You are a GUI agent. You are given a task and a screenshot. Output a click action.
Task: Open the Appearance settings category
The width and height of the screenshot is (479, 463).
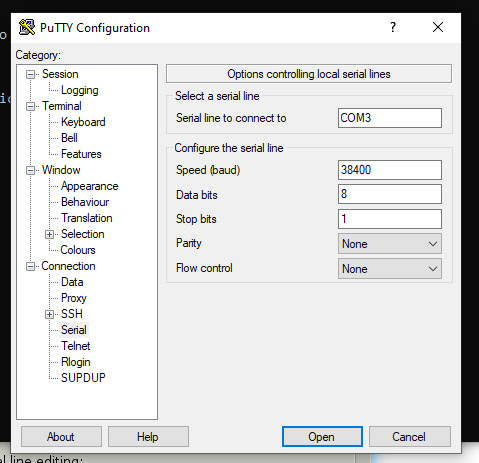pyautogui.click(x=89, y=186)
